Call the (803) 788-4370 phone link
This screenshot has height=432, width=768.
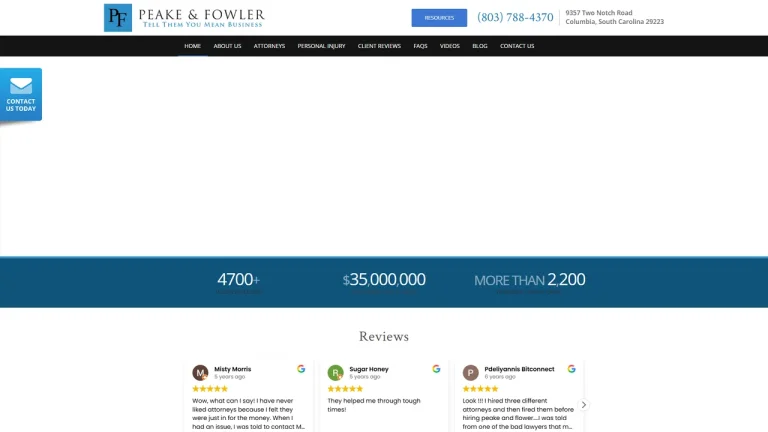click(515, 17)
